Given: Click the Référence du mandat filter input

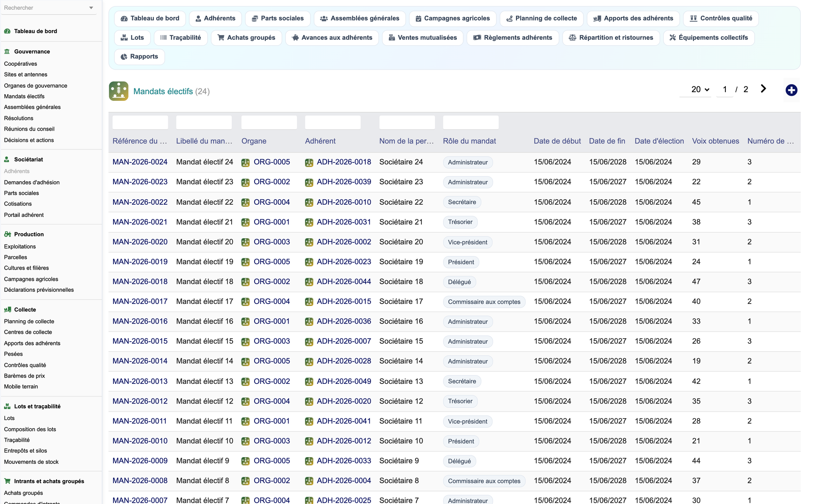Looking at the screenshot, I should (140, 122).
